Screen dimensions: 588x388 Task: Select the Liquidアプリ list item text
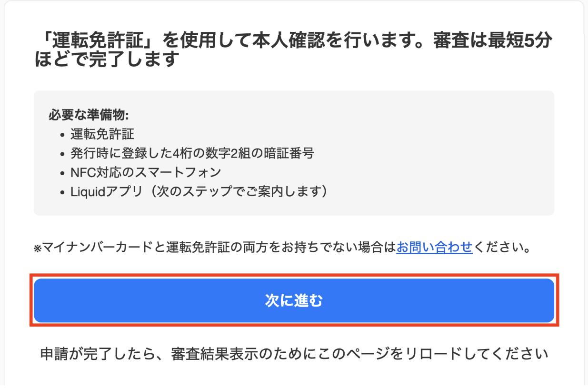coord(106,192)
